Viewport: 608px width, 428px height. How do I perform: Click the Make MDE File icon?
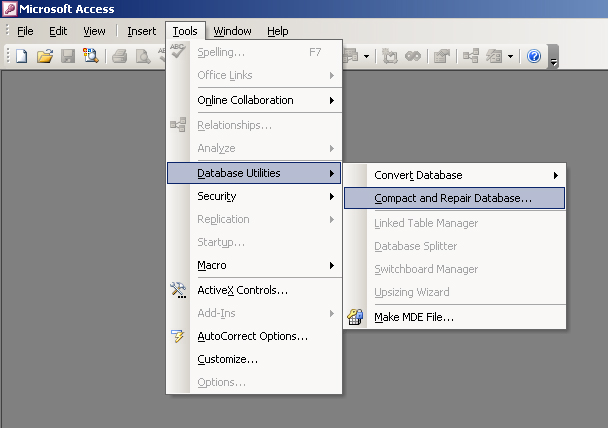(x=355, y=317)
